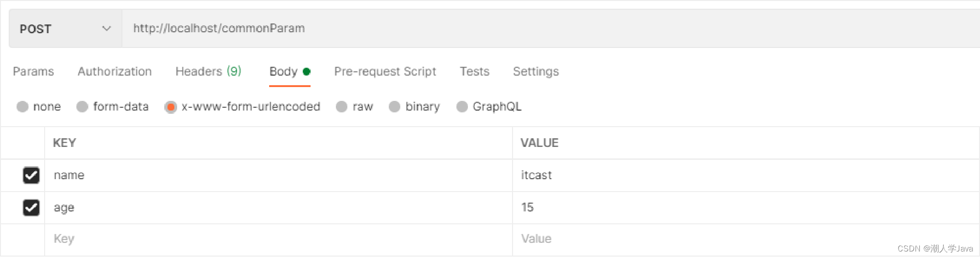Switch to the Tests tab
This screenshot has height=257, width=980.
[474, 71]
